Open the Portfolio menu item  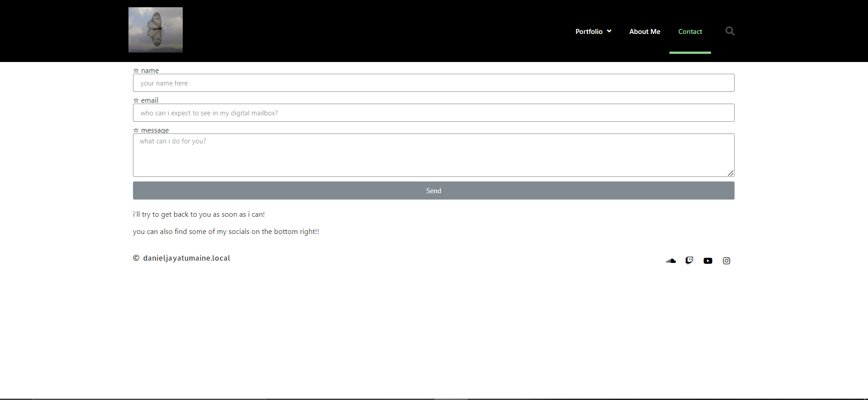pyautogui.click(x=588, y=32)
